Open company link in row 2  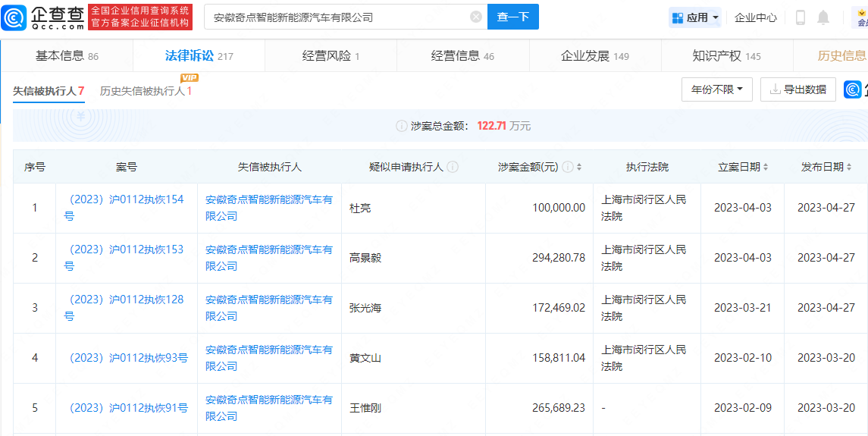tap(269, 258)
